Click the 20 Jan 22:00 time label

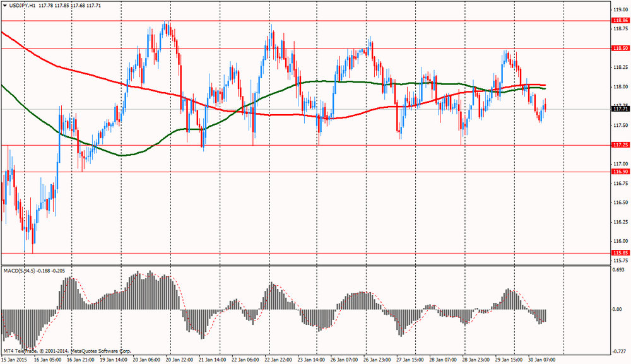178,360
